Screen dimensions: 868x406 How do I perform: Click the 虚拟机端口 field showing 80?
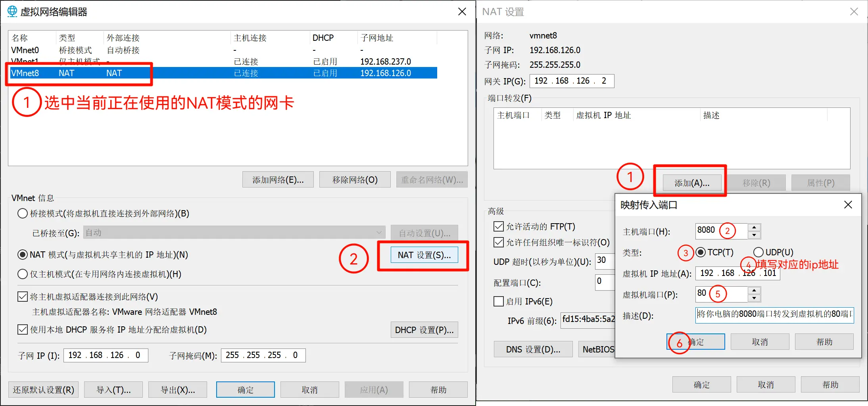coord(722,294)
